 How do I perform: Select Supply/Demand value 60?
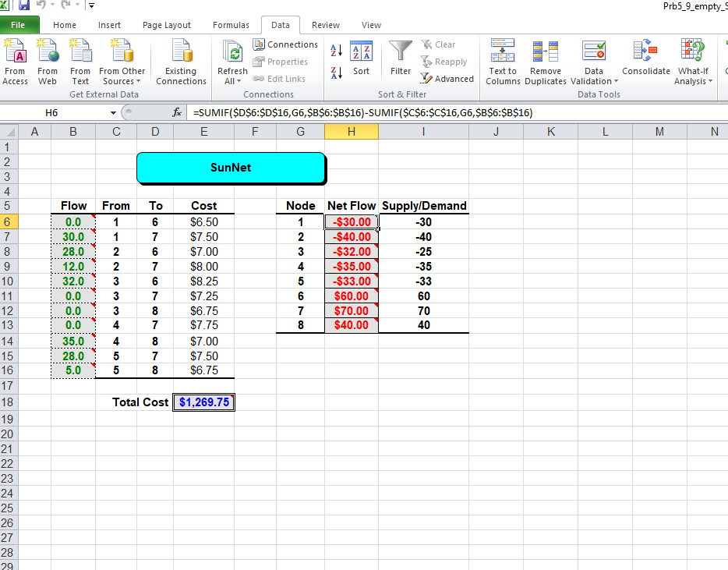[423, 296]
